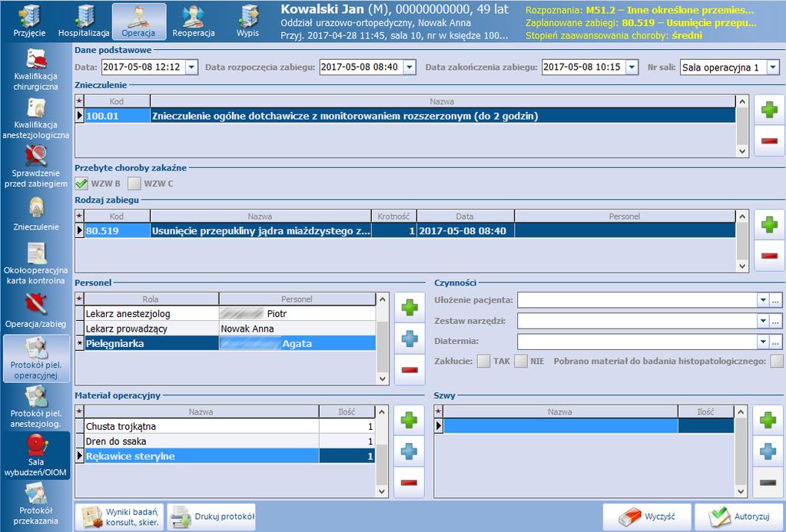Open the Przyjęcie stage icon
The height and width of the screenshot is (532, 786).
[29, 21]
